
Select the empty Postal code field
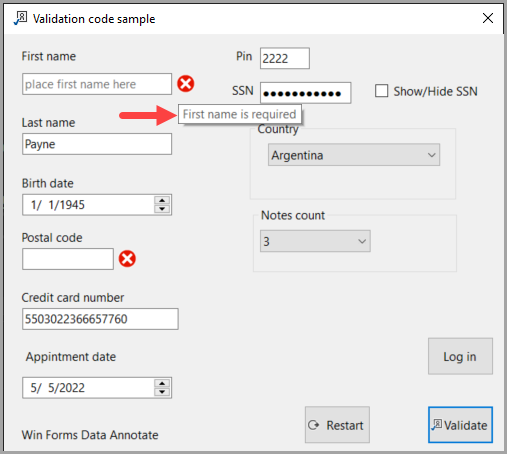click(x=68, y=259)
